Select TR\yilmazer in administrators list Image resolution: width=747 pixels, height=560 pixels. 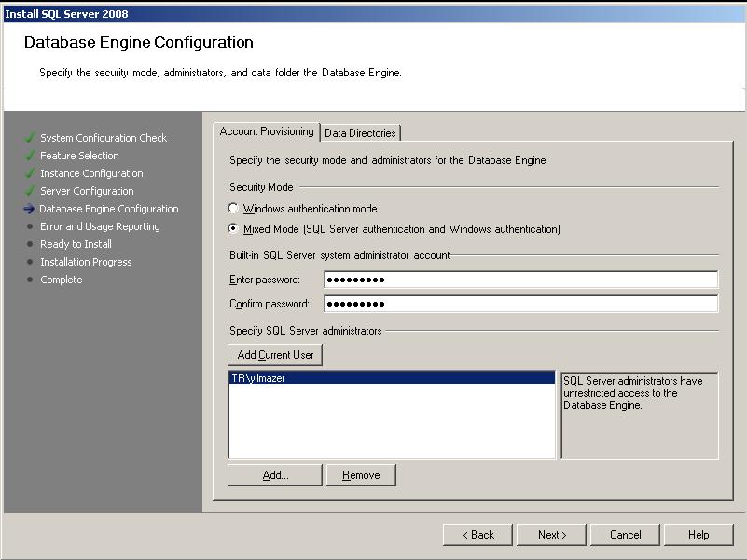point(392,378)
